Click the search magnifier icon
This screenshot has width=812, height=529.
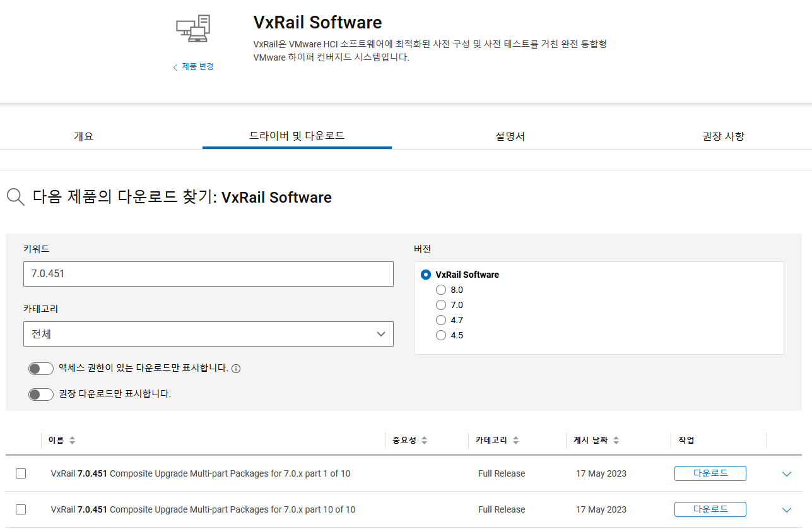pos(15,197)
